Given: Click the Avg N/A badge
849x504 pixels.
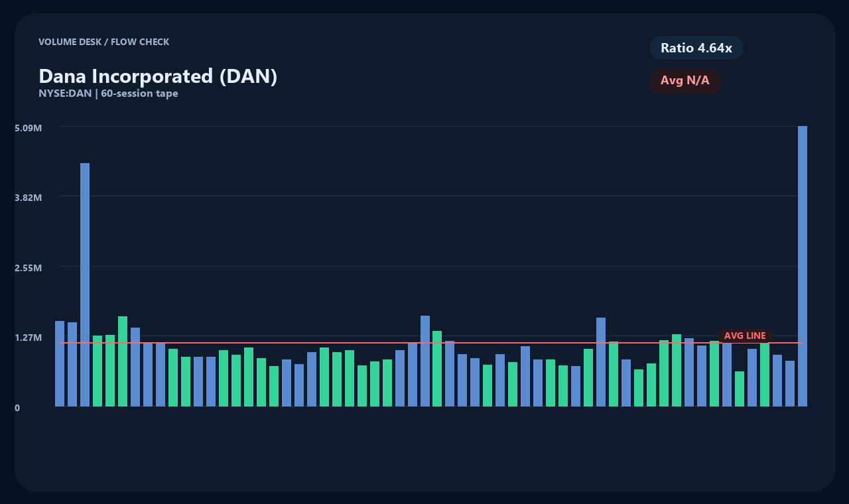Looking at the screenshot, I should (x=685, y=81).
